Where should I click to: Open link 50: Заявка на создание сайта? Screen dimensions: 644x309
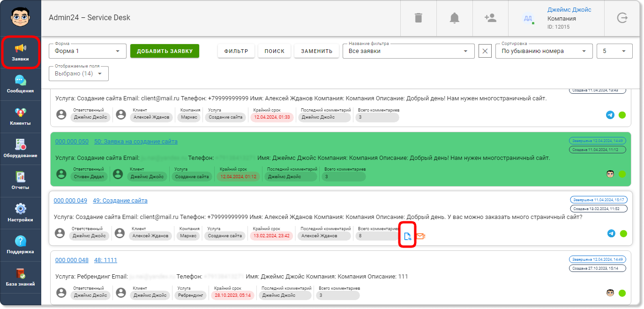click(136, 142)
